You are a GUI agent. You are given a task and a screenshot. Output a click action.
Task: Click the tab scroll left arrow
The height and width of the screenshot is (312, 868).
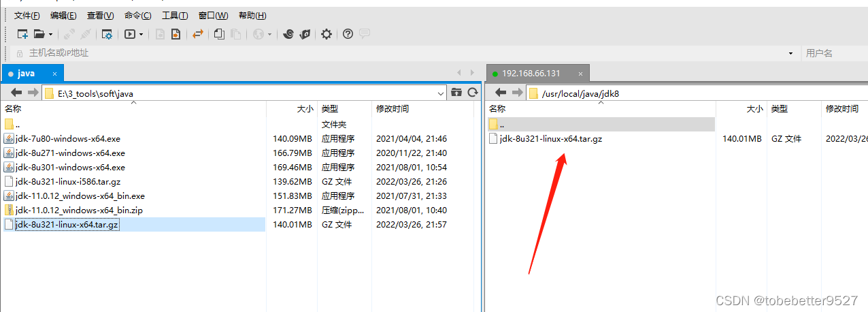(459, 72)
